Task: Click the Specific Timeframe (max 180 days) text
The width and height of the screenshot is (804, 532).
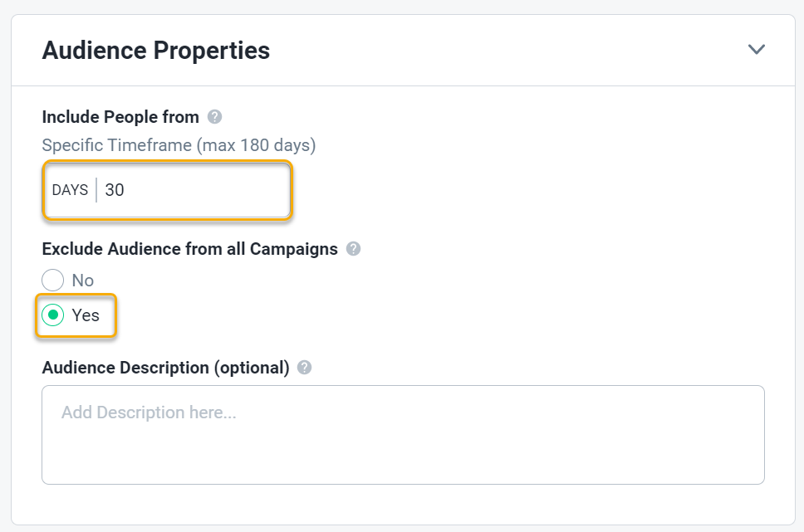Action: (179, 145)
